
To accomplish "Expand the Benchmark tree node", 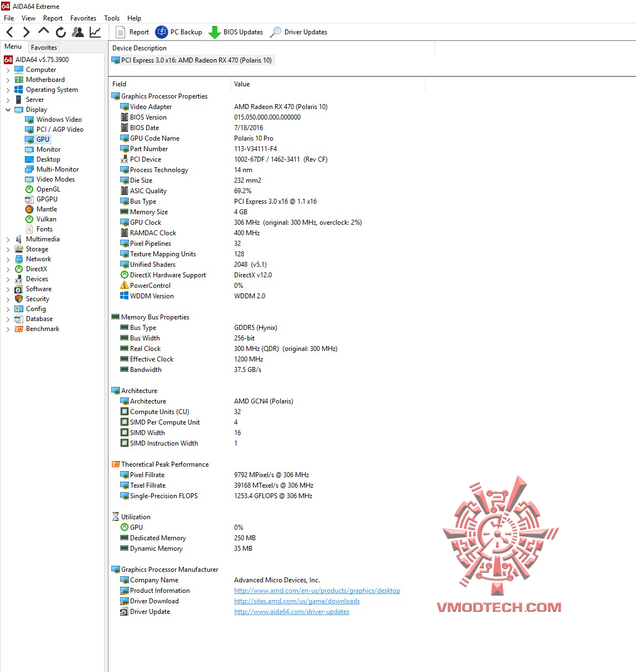I will 8,329.
